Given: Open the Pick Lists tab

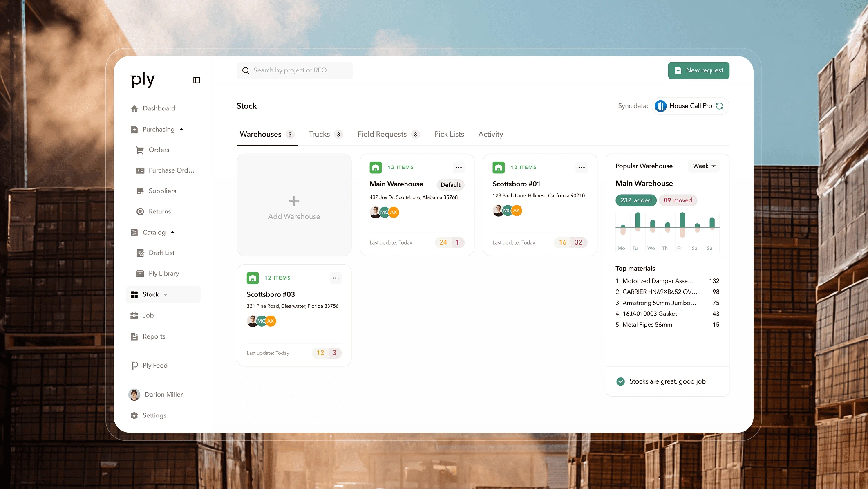Looking at the screenshot, I should pos(449,134).
